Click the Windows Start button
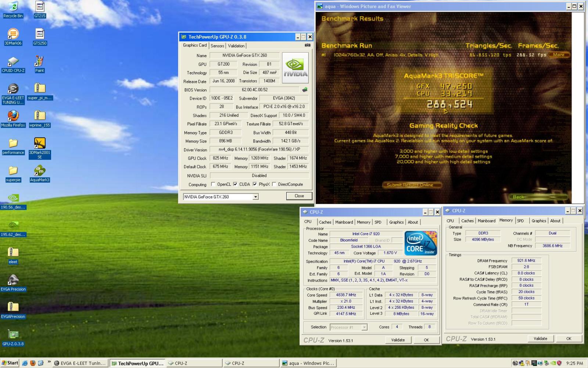Image resolution: width=588 pixels, height=368 pixels. 10,363
